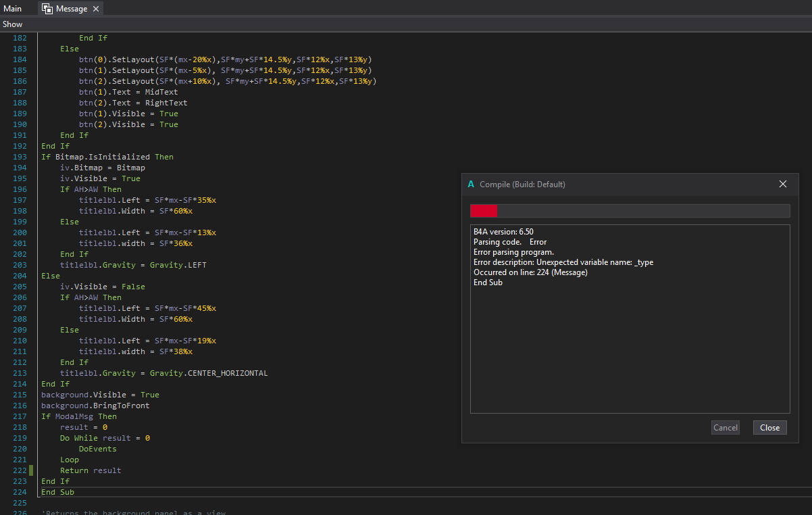Switch to the Main tab
Viewport: 812px width, 515px height.
point(13,9)
